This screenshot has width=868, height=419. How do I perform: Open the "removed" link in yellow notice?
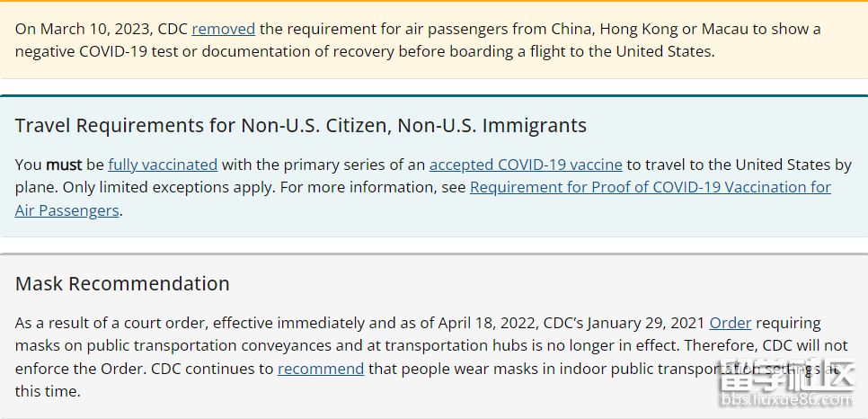(223, 29)
